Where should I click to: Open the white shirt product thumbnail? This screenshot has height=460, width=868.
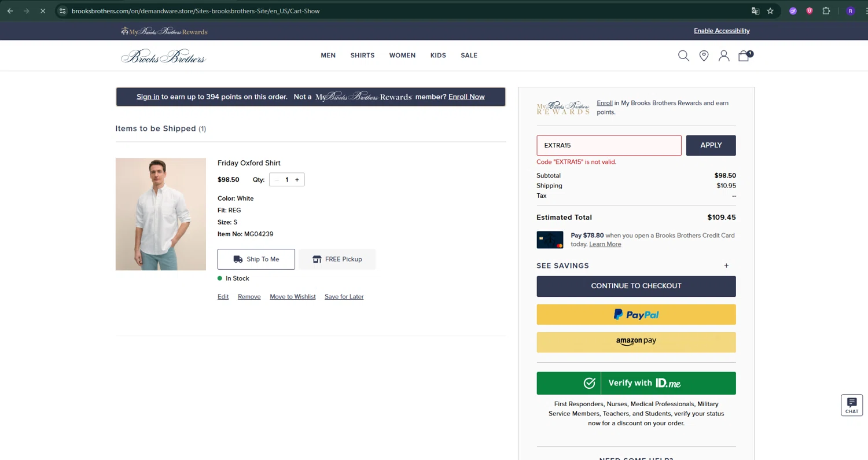click(x=161, y=214)
